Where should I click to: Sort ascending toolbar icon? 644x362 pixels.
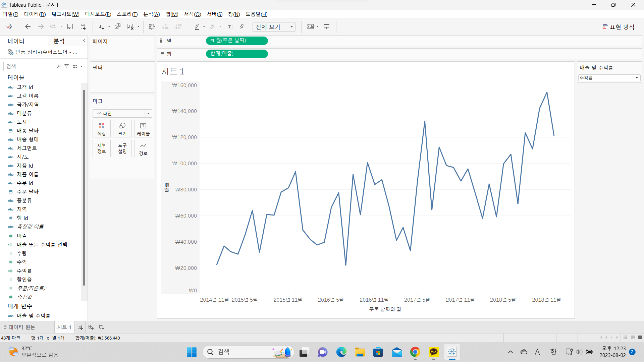point(165,26)
